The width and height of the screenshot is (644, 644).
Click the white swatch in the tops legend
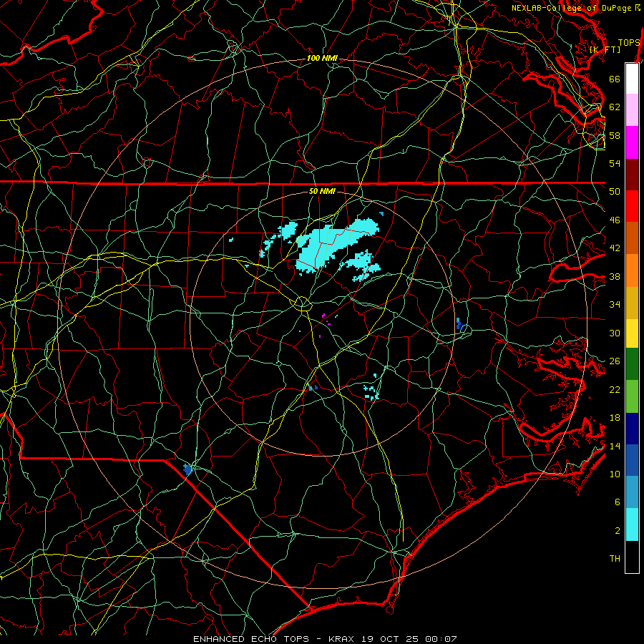coord(632,79)
